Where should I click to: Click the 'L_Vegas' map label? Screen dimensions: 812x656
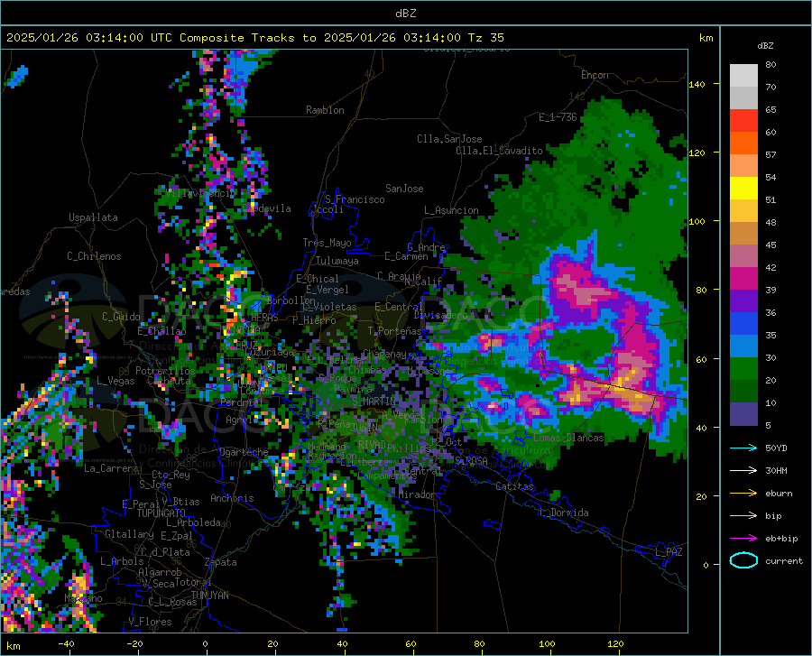[x=115, y=381]
